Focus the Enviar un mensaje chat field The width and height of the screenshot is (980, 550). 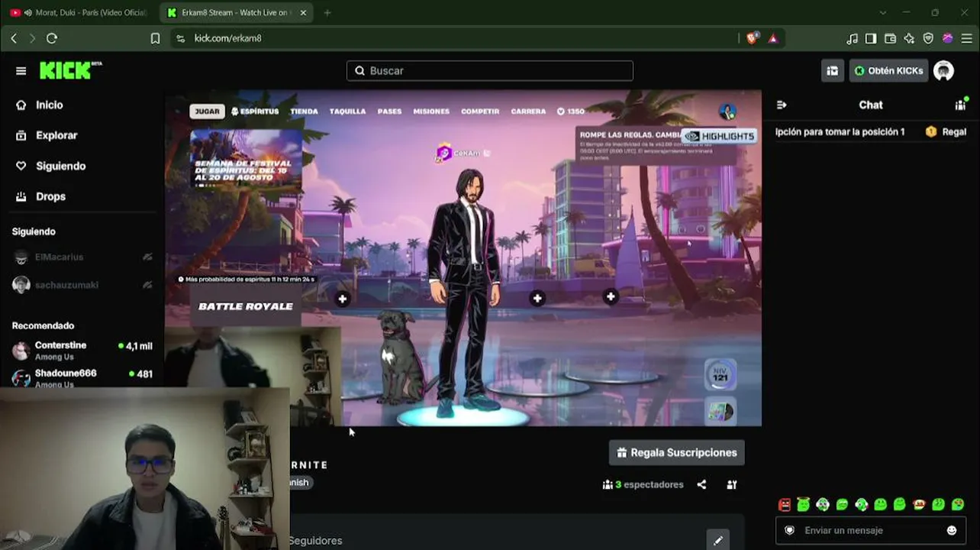[870, 530]
